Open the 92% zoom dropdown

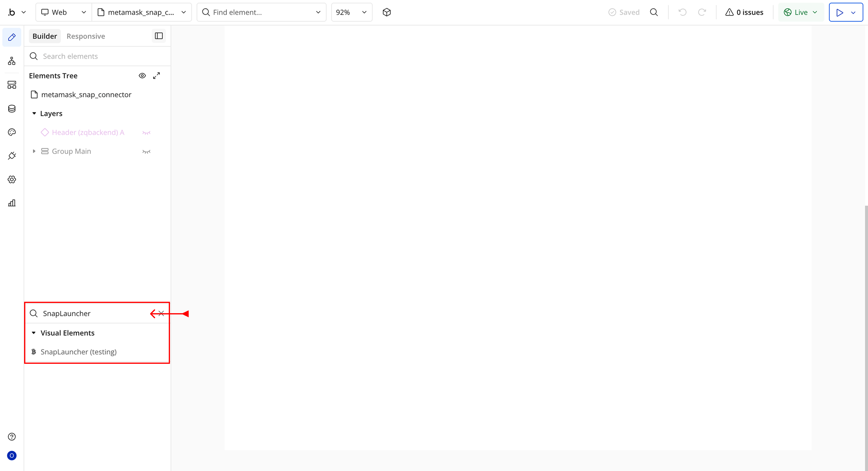pyautogui.click(x=351, y=12)
